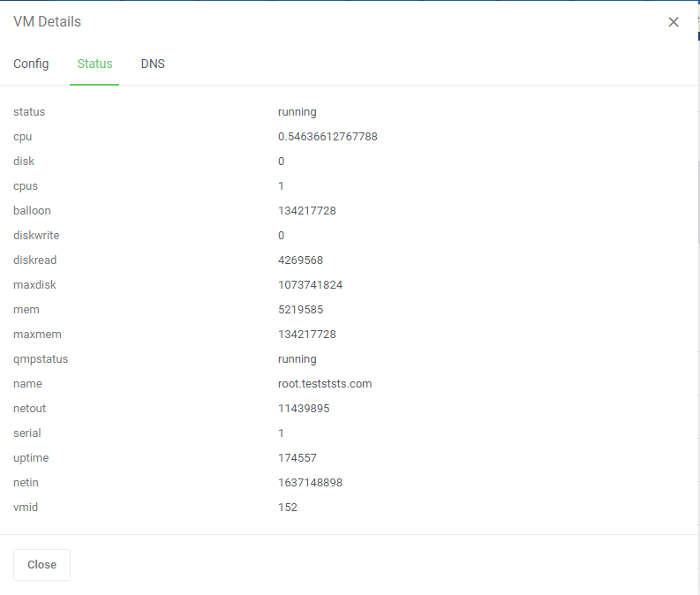The width and height of the screenshot is (700, 595).
Task: Switch to the Config tab
Action: 31,64
